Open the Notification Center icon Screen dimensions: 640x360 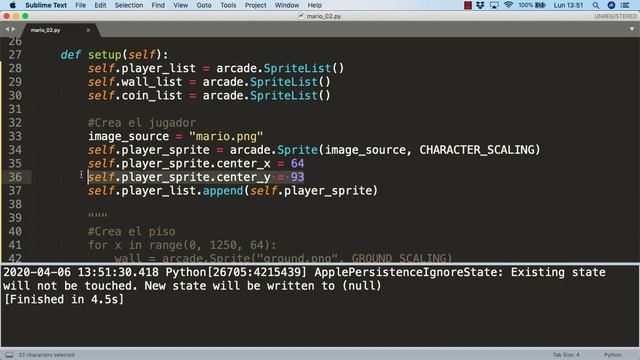coord(625,5)
